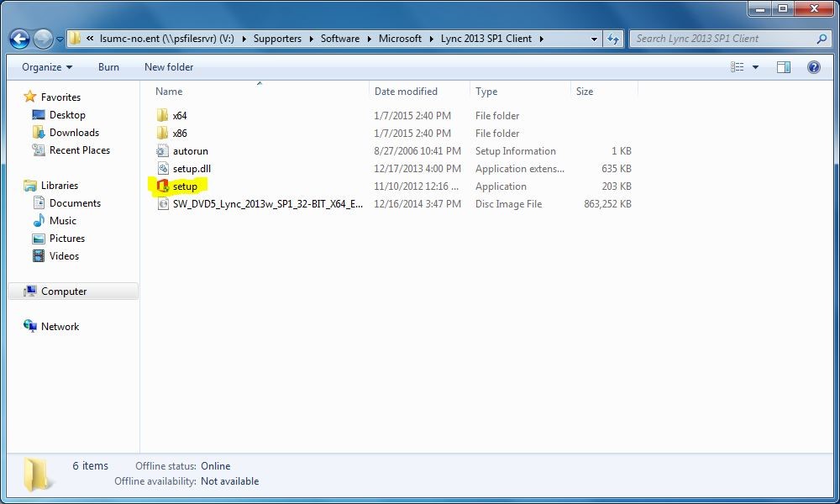
Task: Open the view options dropdown arrow
Action: [x=755, y=67]
